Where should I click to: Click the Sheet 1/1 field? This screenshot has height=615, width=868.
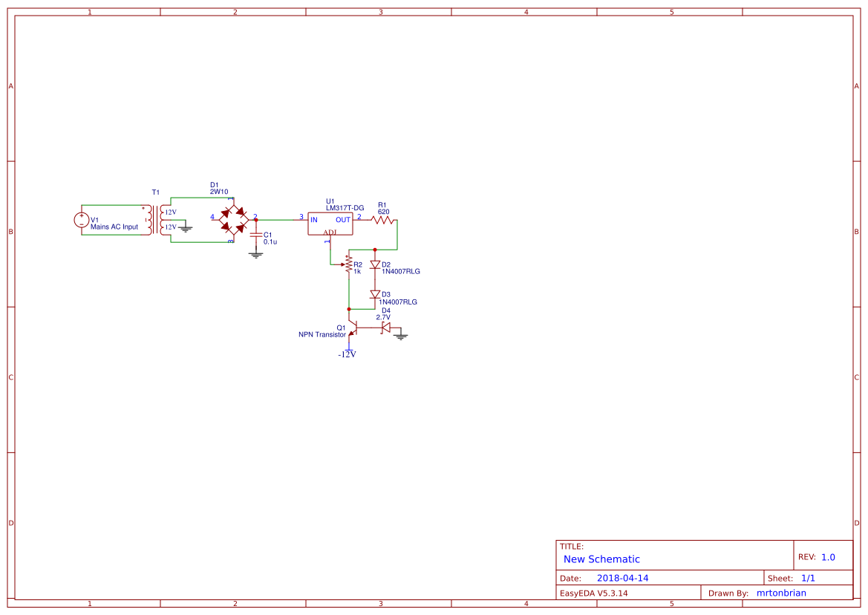pyautogui.click(x=807, y=577)
